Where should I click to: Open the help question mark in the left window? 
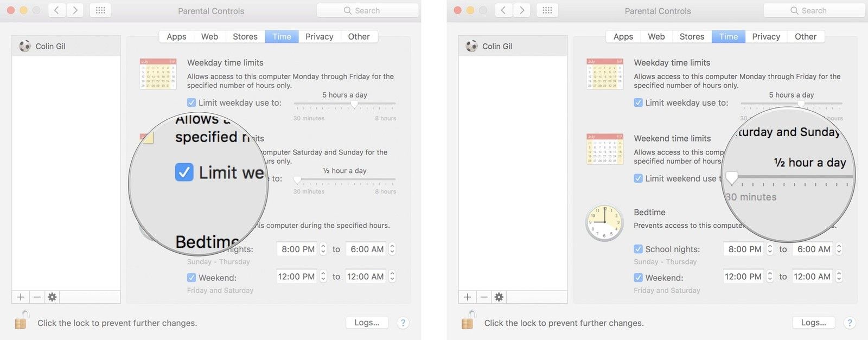coord(403,323)
